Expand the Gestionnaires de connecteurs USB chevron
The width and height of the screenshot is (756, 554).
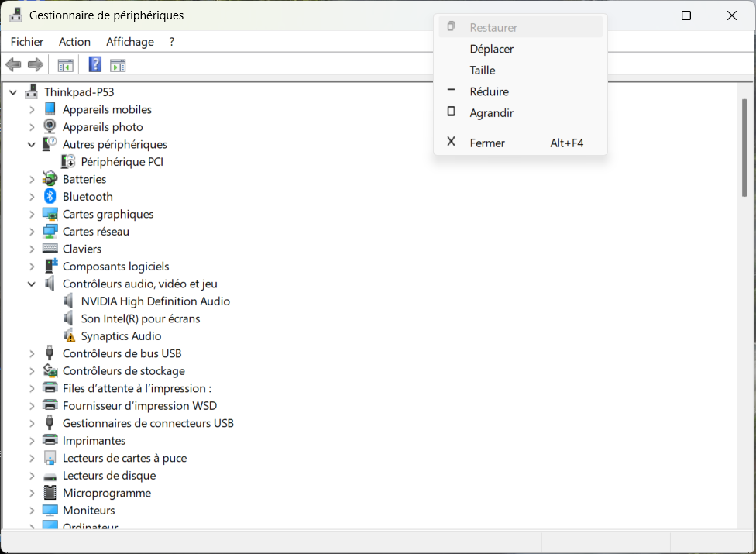click(32, 424)
